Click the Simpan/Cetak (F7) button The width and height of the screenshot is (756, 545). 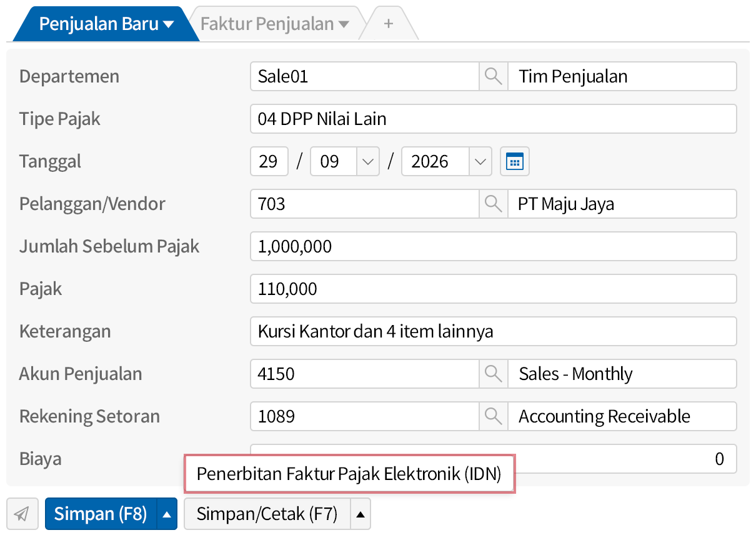pyautogui.click(x=267, y=514)
